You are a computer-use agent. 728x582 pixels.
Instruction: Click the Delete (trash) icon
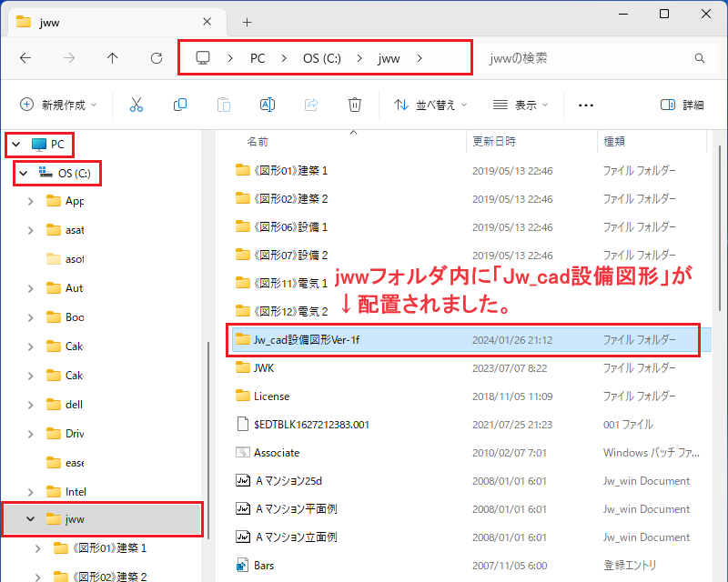(355, 105)
